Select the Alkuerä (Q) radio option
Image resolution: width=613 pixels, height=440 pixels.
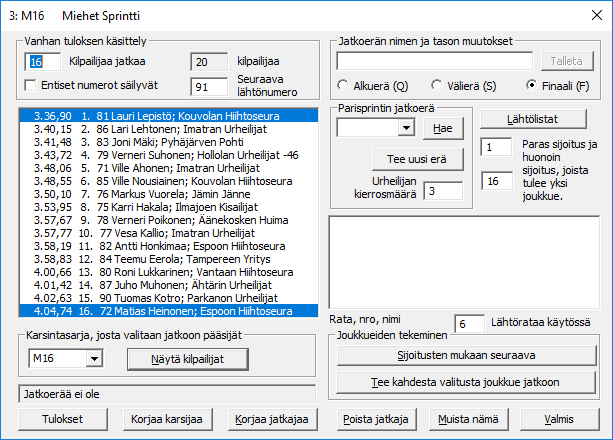346,84
